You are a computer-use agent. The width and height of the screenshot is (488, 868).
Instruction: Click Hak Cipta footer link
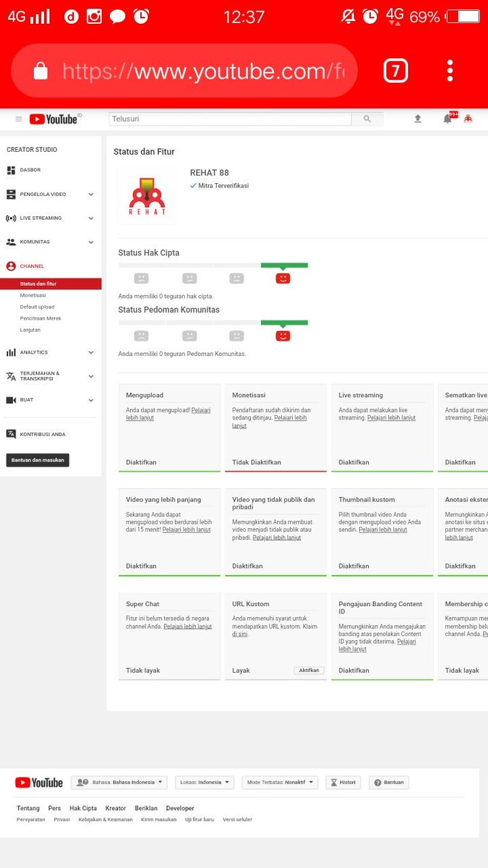point(83,808)
